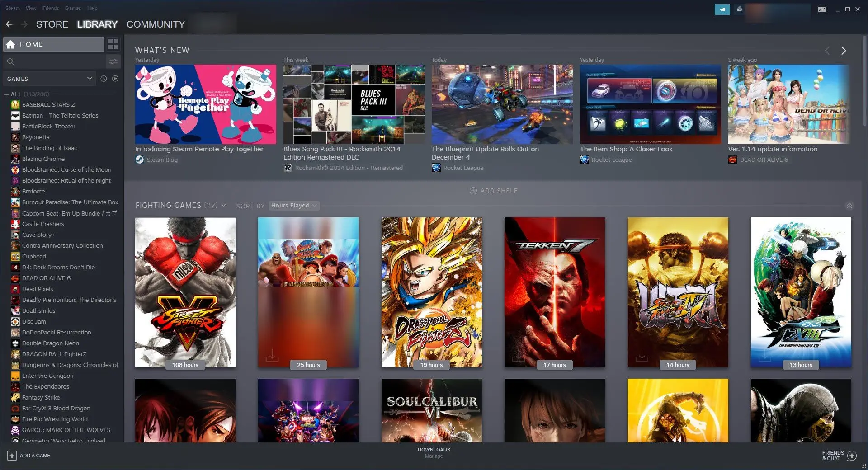Open the Steam announcements megaphone icon
The width and height of the screenshot is (868, 470).
pos(722,9)
